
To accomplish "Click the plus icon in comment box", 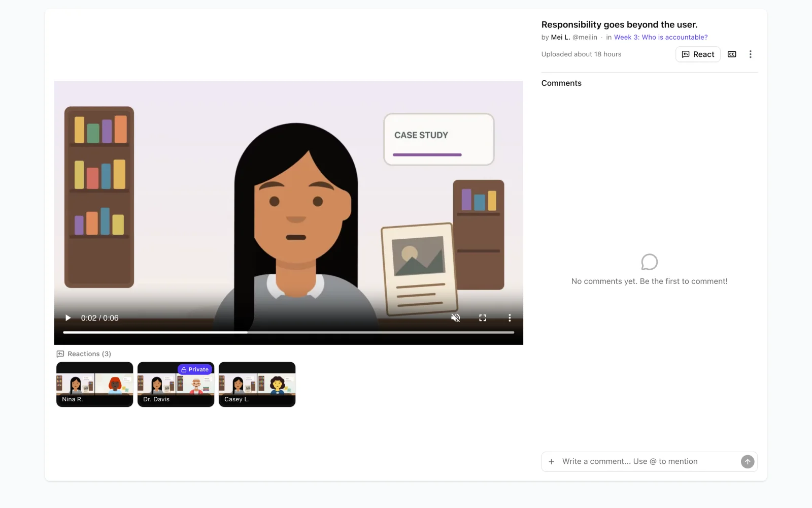I will click(552, 462).
